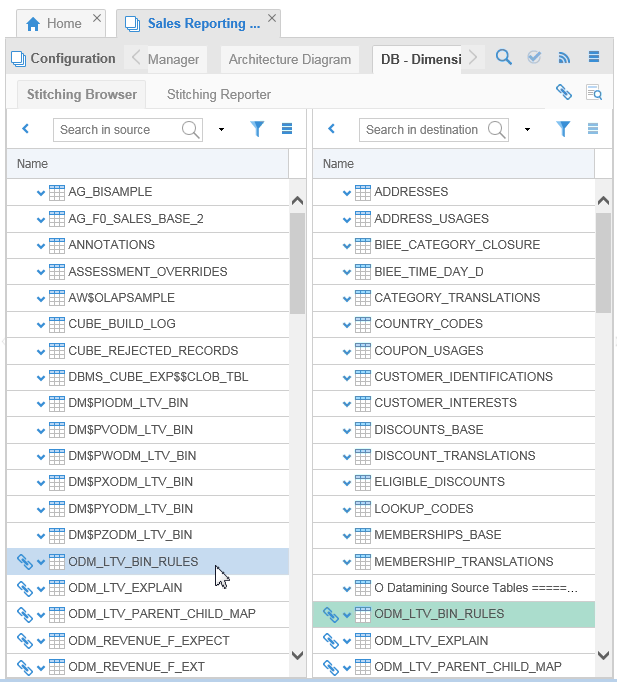617x682 pixels.
Task: Expand the COUNTRY_CODES table chevron
Action: click(x=347, y=325)
